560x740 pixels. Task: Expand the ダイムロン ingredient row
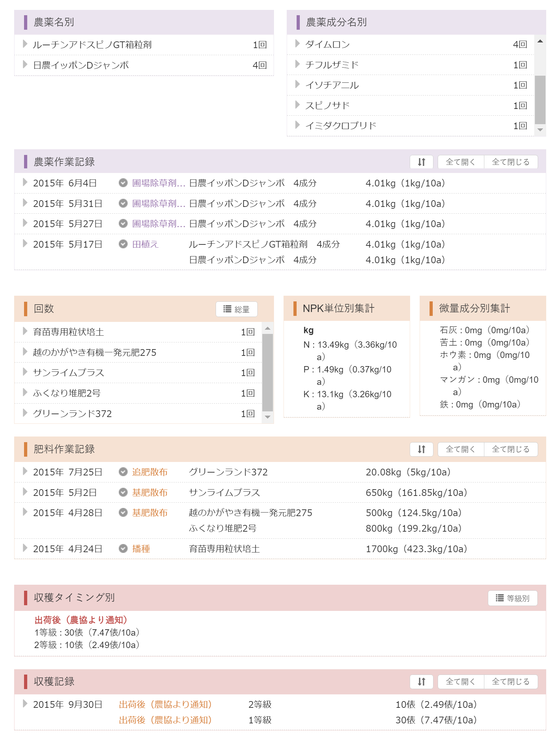click(297, 44)
